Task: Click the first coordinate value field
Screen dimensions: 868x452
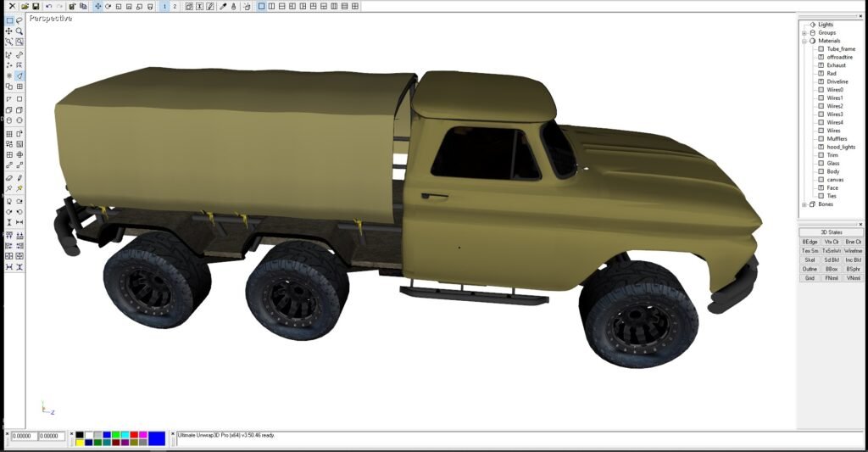Action: click(24, 436)
